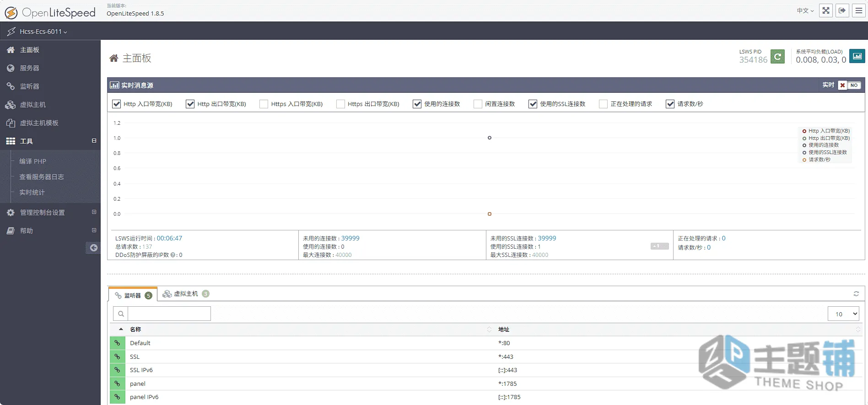This screenshot has width=868, height=405.
Task: Open the hamburger menu icon
Action: (859, 11)
